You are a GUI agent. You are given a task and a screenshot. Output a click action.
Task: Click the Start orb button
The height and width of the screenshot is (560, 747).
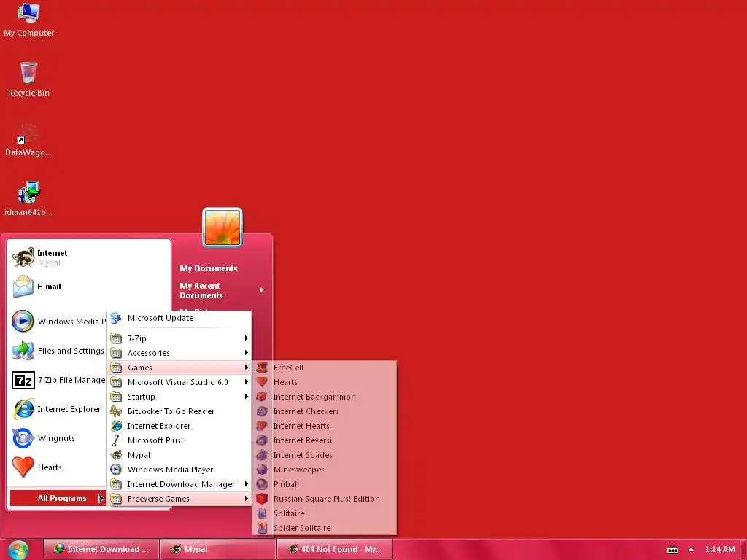pos(18,550)
